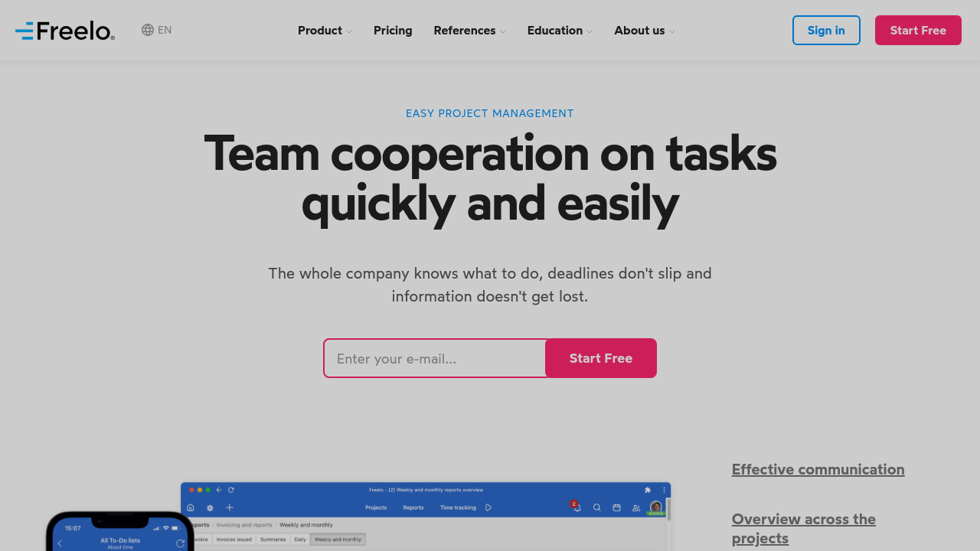Go to the Pricing page
This screenshot has width=980, height=551.
393,31
